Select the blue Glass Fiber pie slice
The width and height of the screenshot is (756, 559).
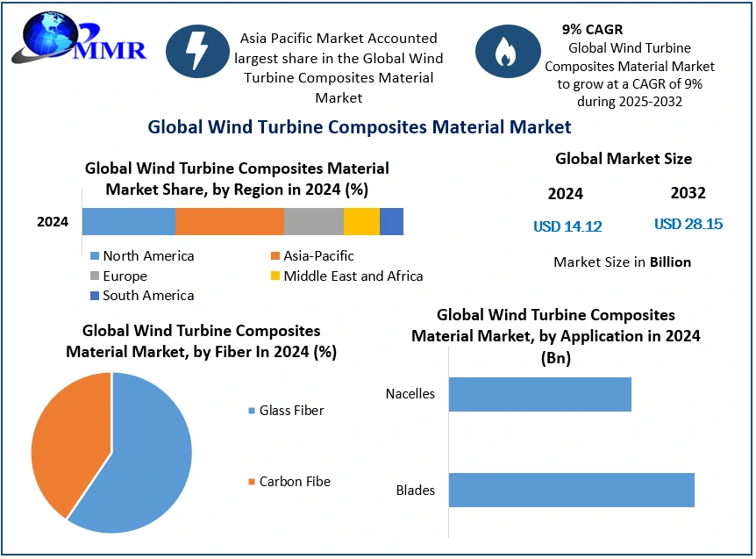click(140, 456)
